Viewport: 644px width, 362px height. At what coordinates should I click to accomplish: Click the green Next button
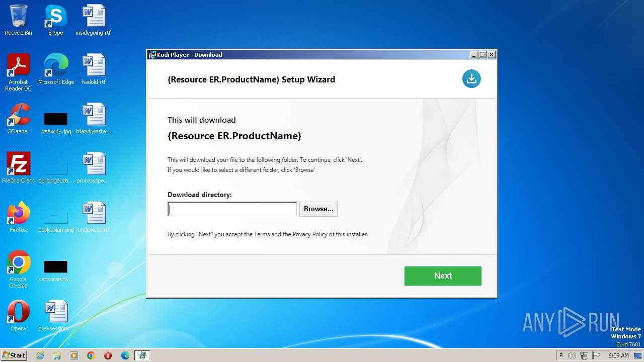[443, 276]
